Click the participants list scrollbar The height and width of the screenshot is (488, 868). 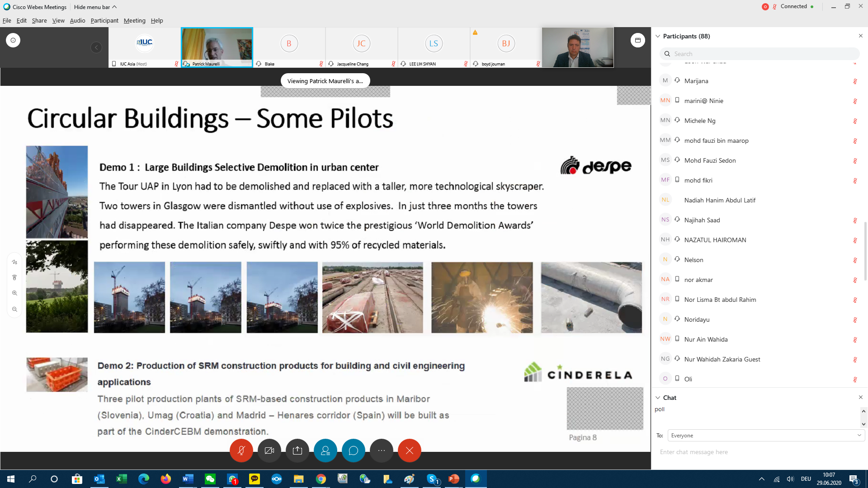[865, 251]
